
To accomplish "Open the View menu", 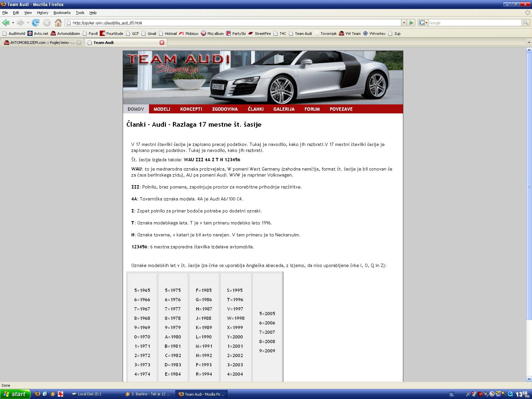I will 28,13.
